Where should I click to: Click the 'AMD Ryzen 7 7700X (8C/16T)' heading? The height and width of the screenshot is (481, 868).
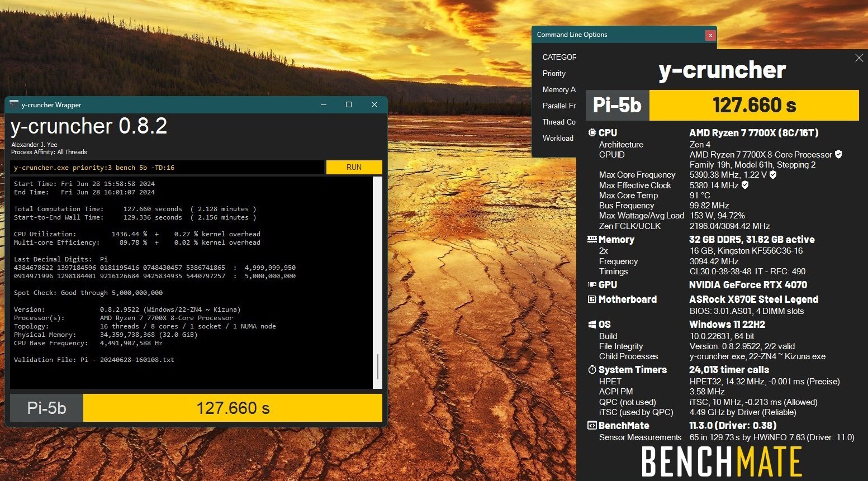(753, 132)
